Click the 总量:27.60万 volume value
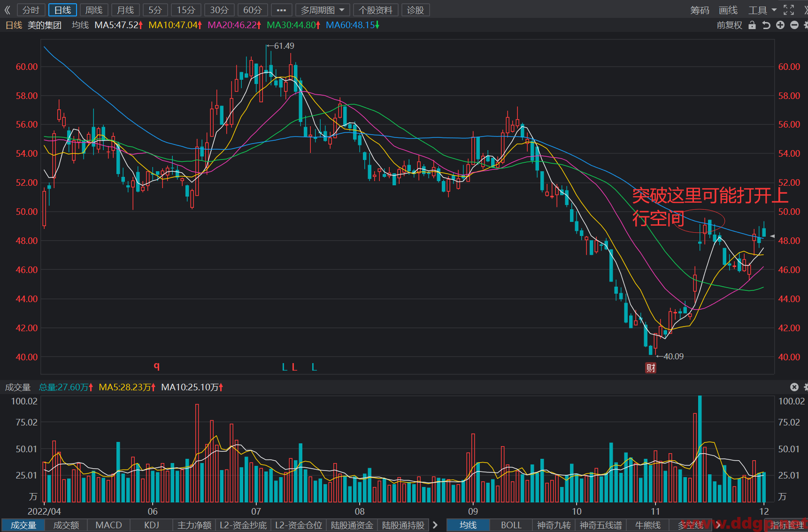Screen dimensions: 808x532 coord(66,387)
